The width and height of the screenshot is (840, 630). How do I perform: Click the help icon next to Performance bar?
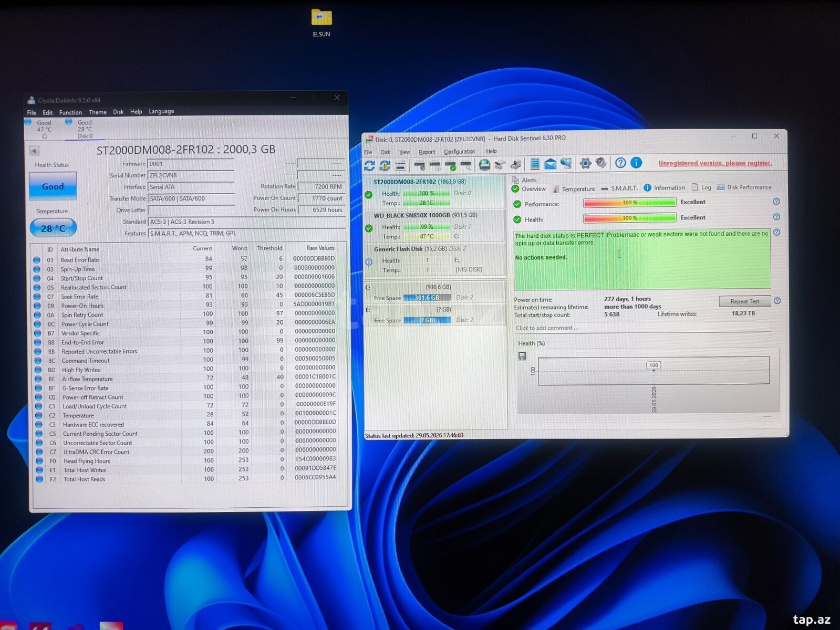coord(776,202)
